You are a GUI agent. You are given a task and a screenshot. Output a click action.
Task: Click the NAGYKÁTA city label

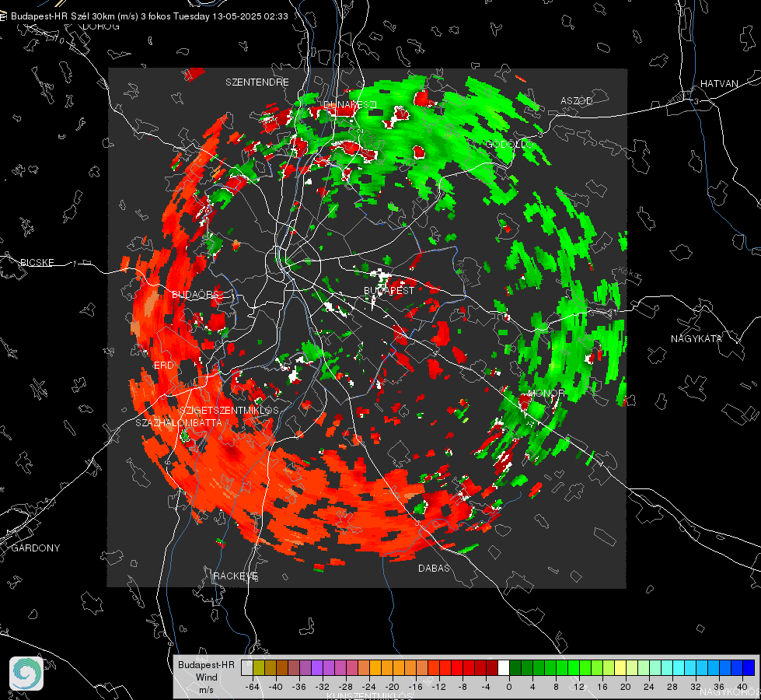pyautogui.click(x=696, y=338)
